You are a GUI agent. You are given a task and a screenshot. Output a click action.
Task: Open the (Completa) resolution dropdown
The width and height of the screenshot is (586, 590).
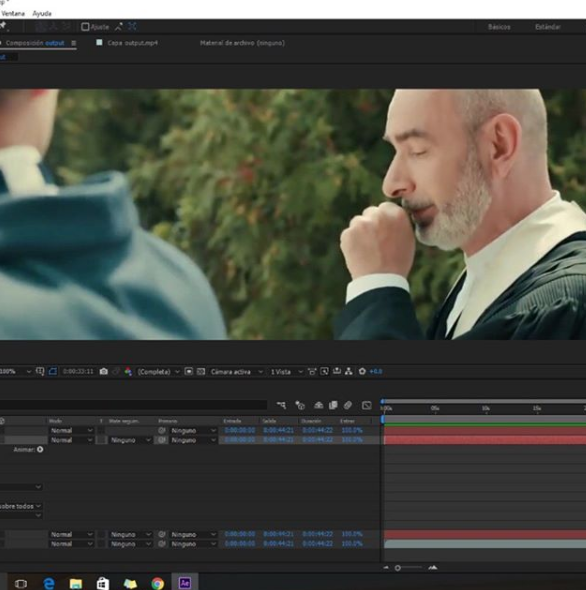(158, 372)
